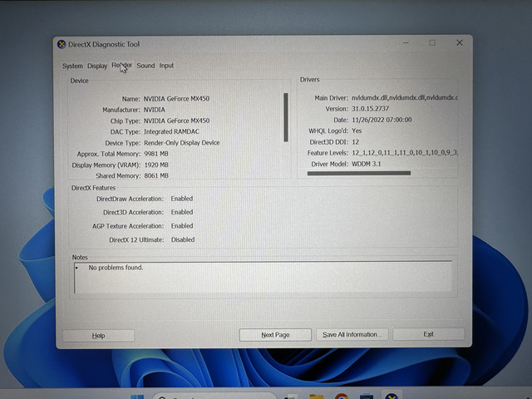Screen dimensions: 532x399
Task: Click the Next Page button
Action: pos(275,335)
